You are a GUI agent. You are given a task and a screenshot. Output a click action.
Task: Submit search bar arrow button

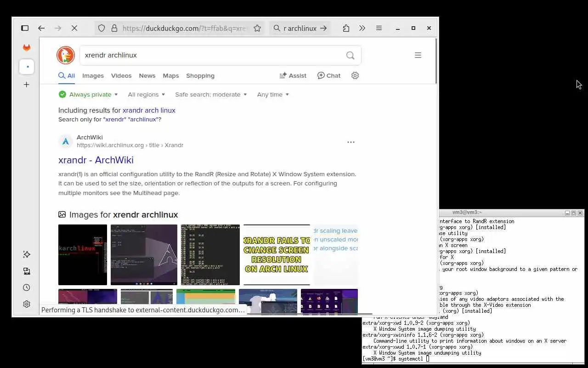323,28
